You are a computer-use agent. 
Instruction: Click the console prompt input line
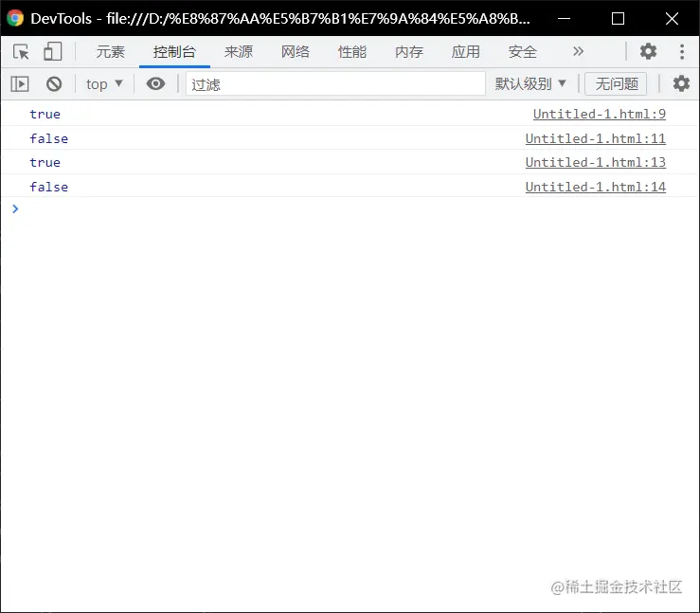point(357,209)
